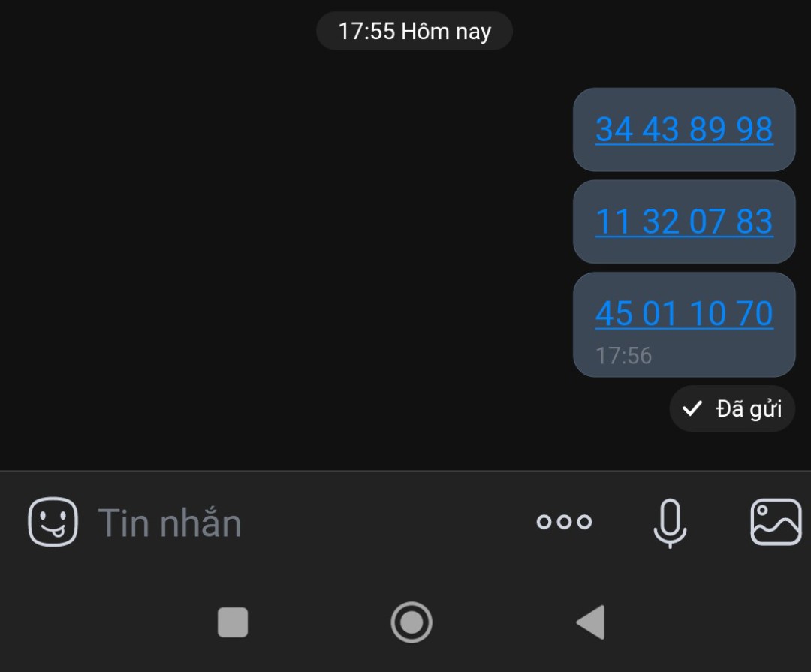Open the sticker emoji picker

53,522
